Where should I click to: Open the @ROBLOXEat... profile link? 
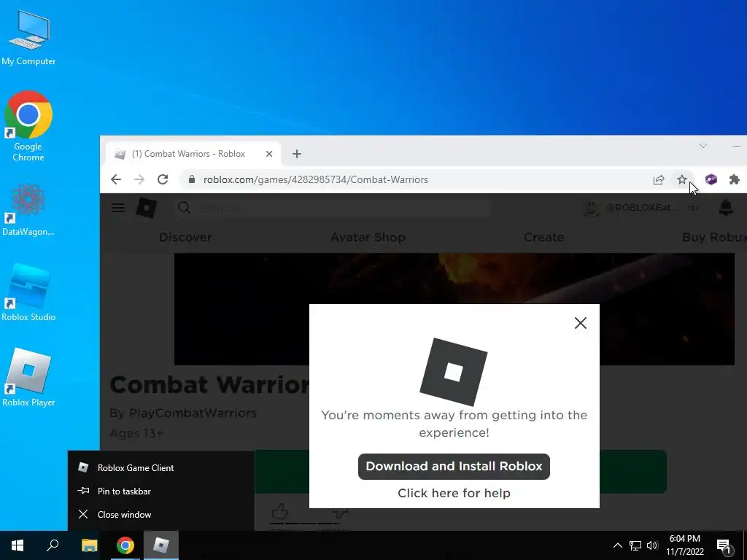click(x=631, y=208)
